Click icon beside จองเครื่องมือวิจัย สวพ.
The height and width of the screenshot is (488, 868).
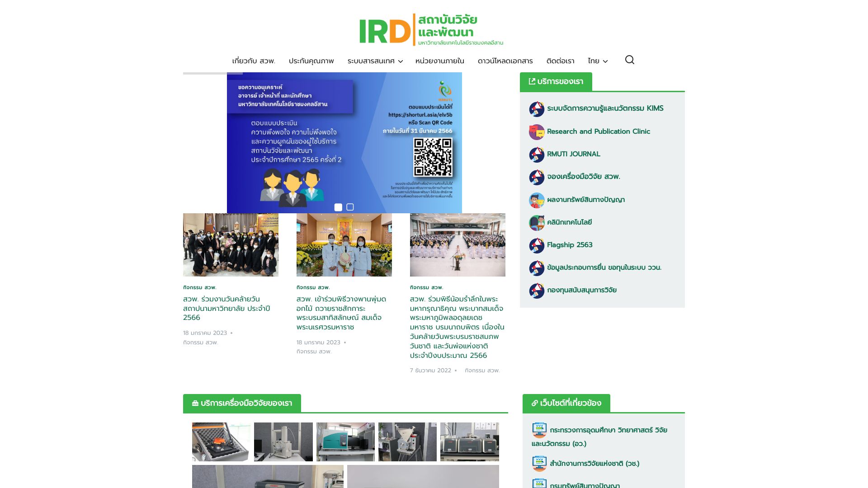[x=537, y=177]
